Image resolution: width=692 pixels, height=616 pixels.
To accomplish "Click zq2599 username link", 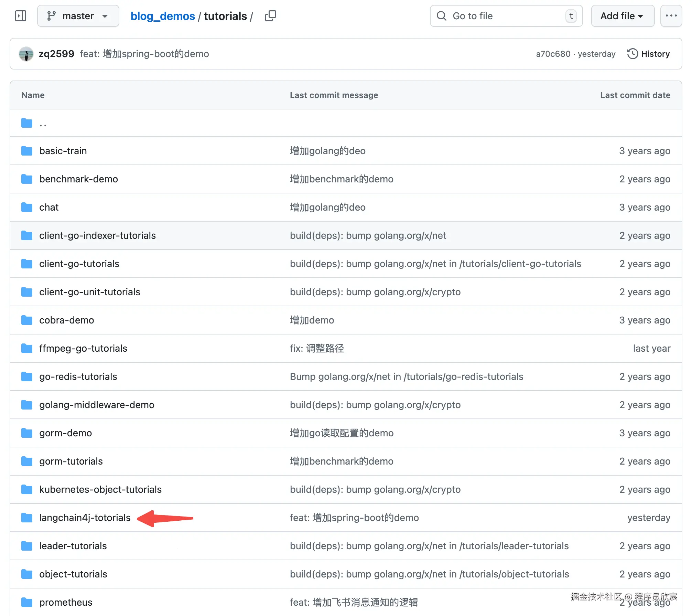I will tap(56, 54).
